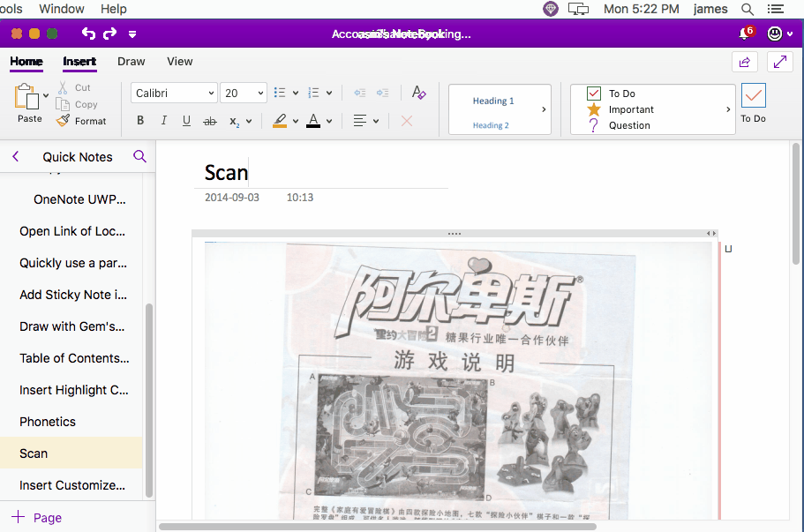The width and height of the screenshot is (804, 532).
Task: Open the Help menu in menu bar
Action: (113, 9)
